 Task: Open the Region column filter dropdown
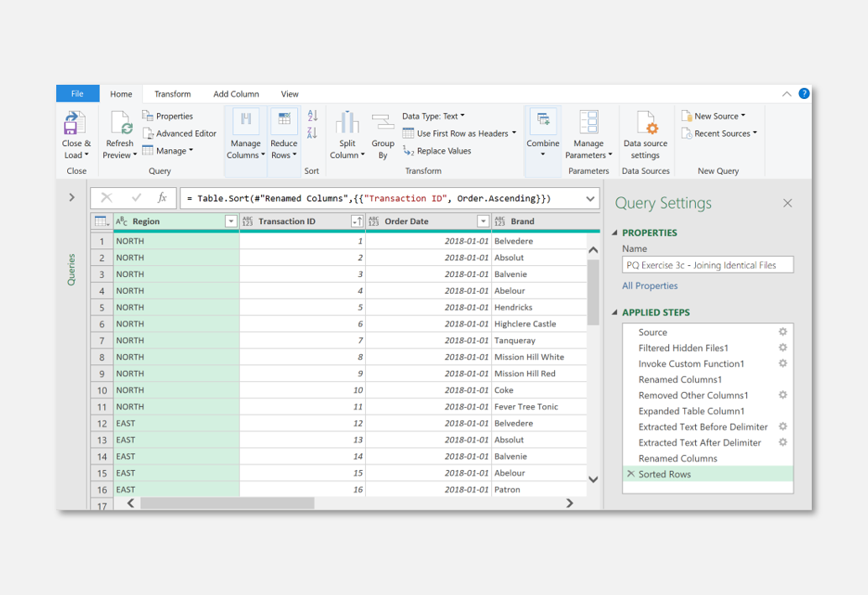pos(231,222)
